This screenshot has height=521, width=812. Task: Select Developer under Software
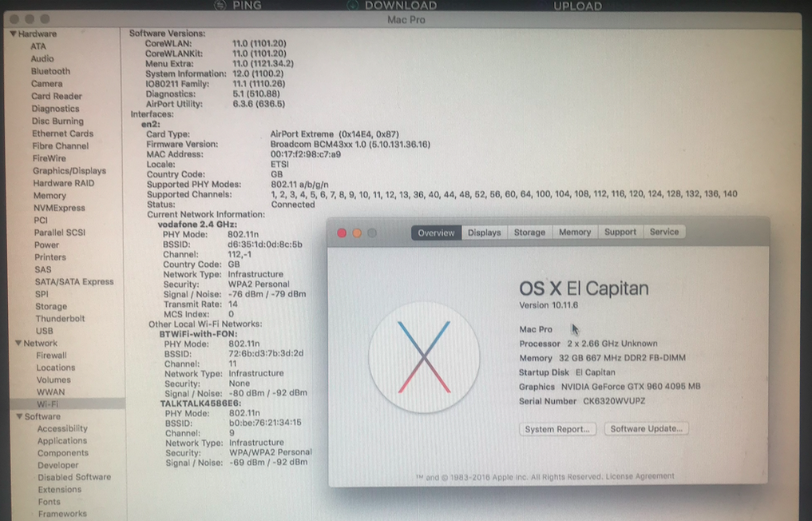[x=58, y=465]
